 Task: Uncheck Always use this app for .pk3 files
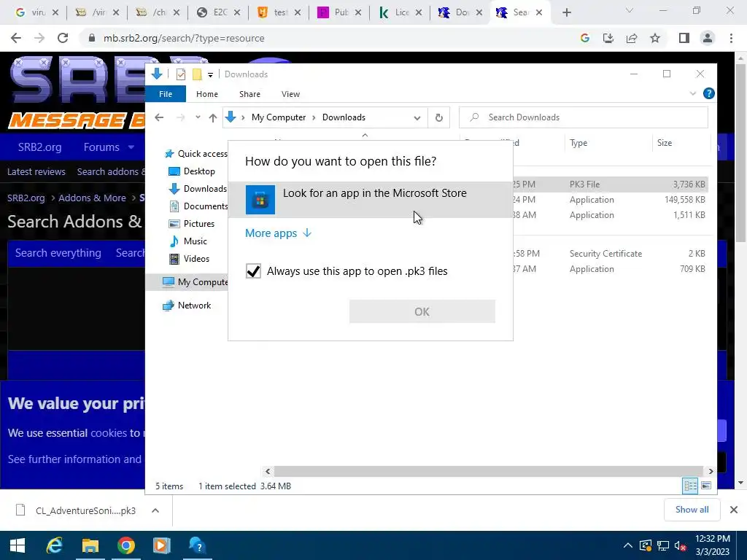253,271
